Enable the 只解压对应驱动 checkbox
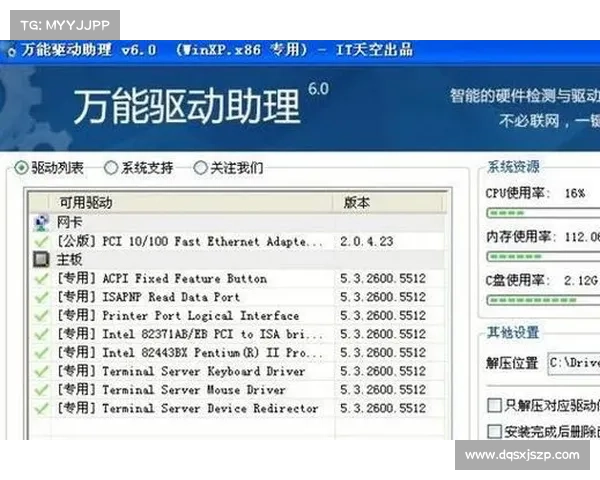Screen dimensions: 600x480 click(494, 405)
